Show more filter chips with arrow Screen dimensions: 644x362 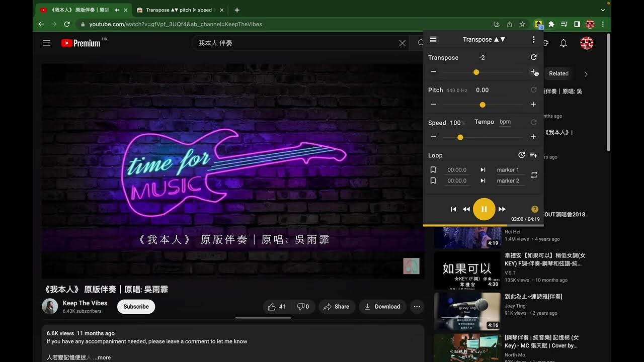pos(586,74)
